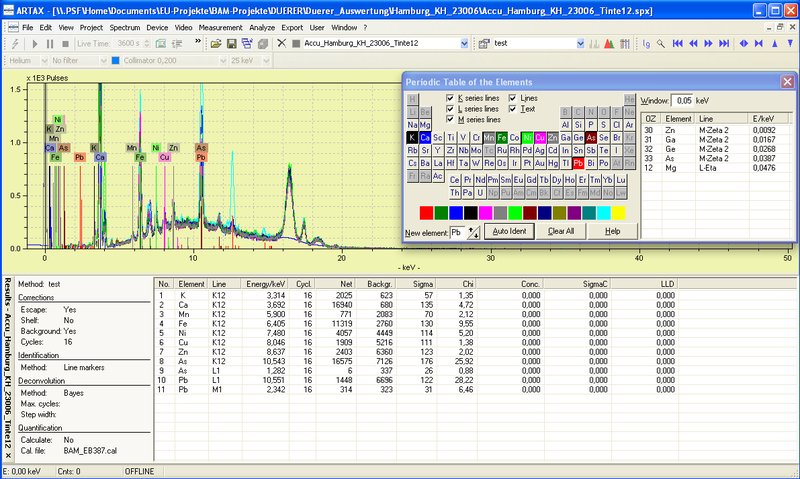Open the Device menu
The width and height of the screenshot is (800, 479).
pyautogui.click(x=157, y=28)
